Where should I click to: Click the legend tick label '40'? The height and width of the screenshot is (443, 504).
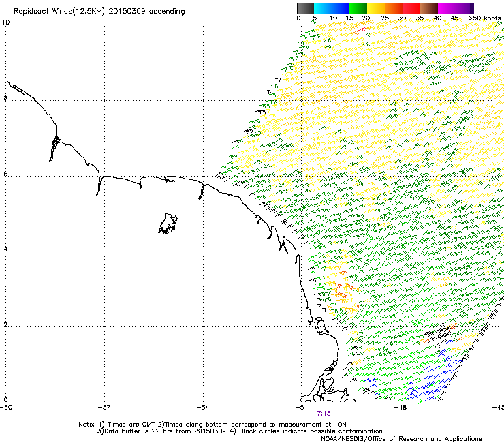click(x=437, y=18)
